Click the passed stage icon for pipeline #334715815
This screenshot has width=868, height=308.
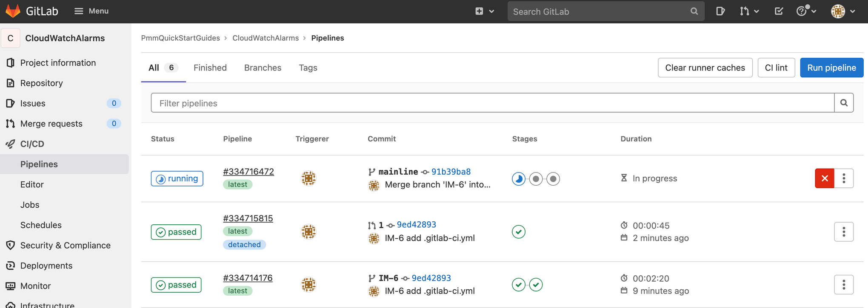coord(518,232)
